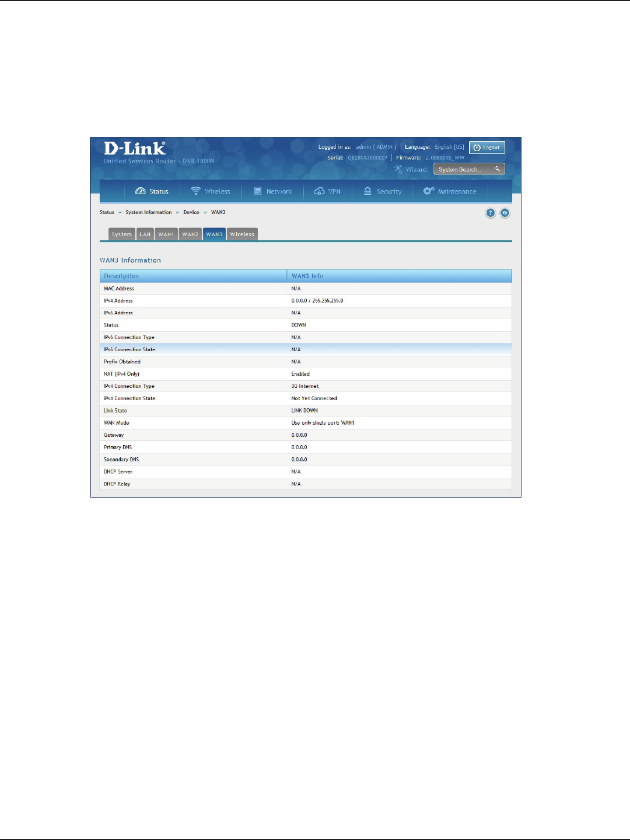Switch to the LAN tab
The image size is (630, 840).
[145, 235]
